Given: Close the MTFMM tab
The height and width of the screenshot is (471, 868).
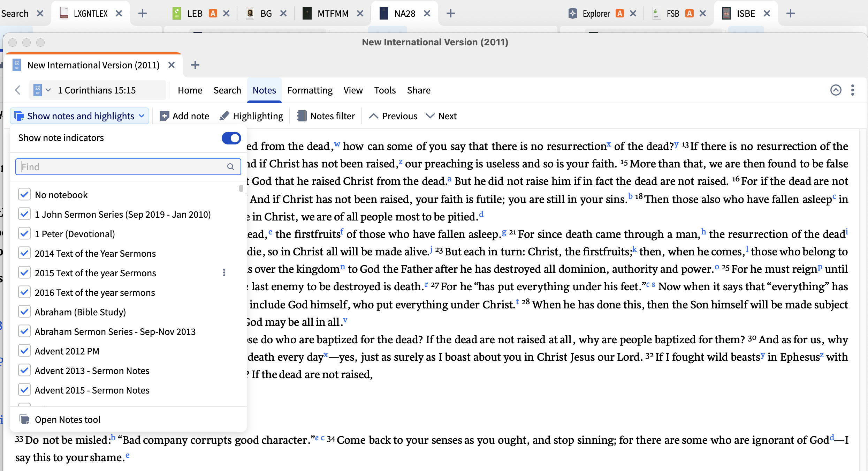Looking at the screenshot, I should click(360, 13).
